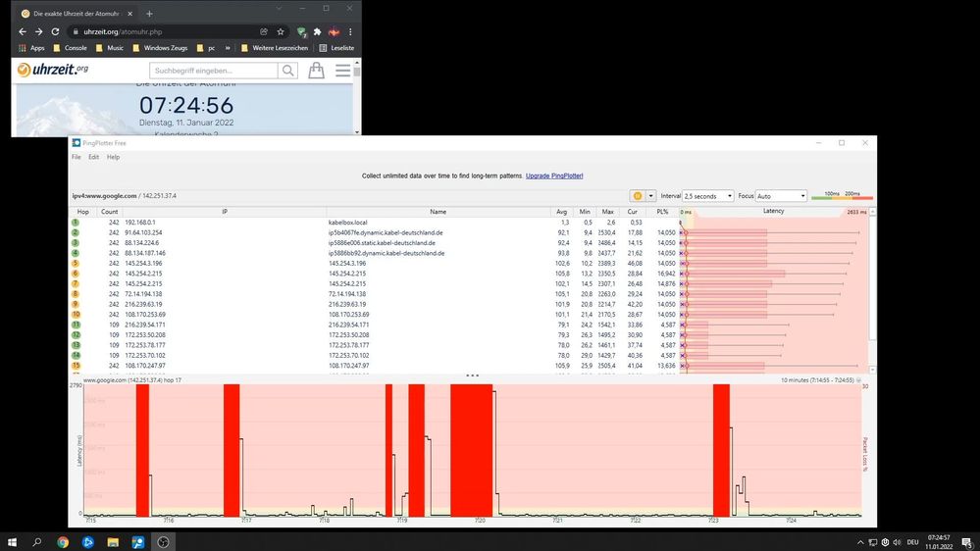
Task: Click the Chrome address bar URL
Action: coord(123,31)
